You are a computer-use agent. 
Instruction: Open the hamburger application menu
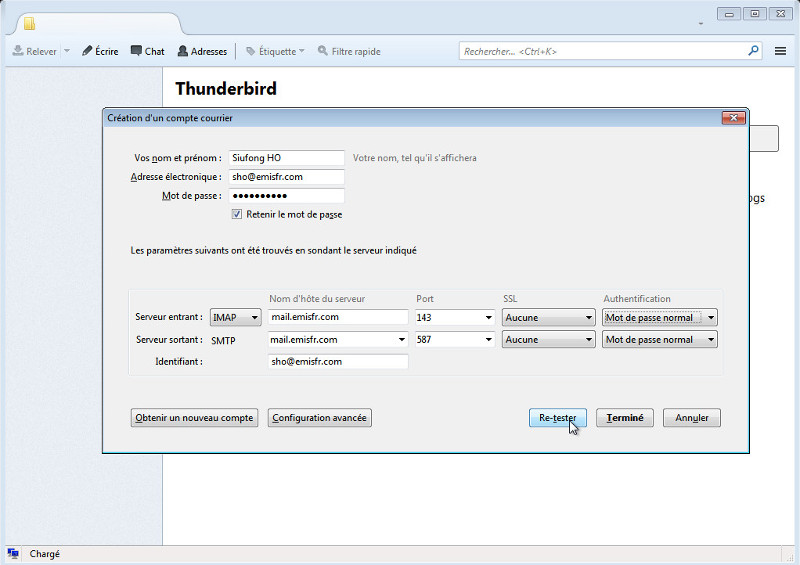(780, 51)
